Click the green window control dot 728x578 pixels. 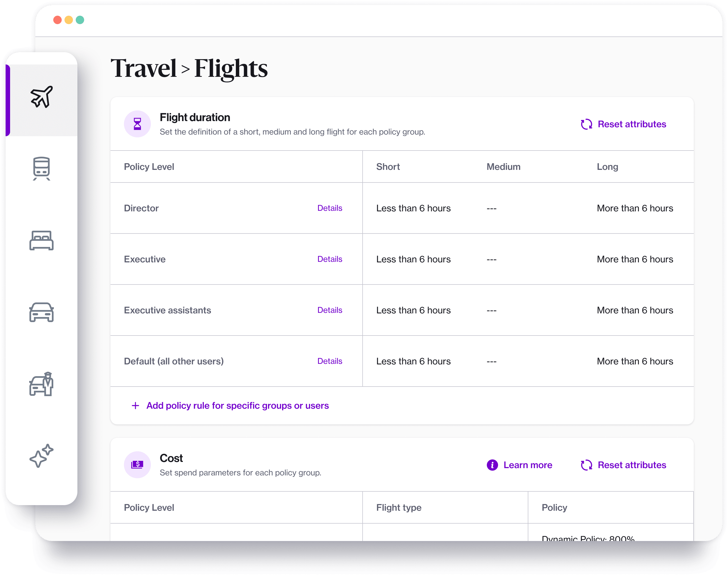pyautogui.click(x=80, y=20)
